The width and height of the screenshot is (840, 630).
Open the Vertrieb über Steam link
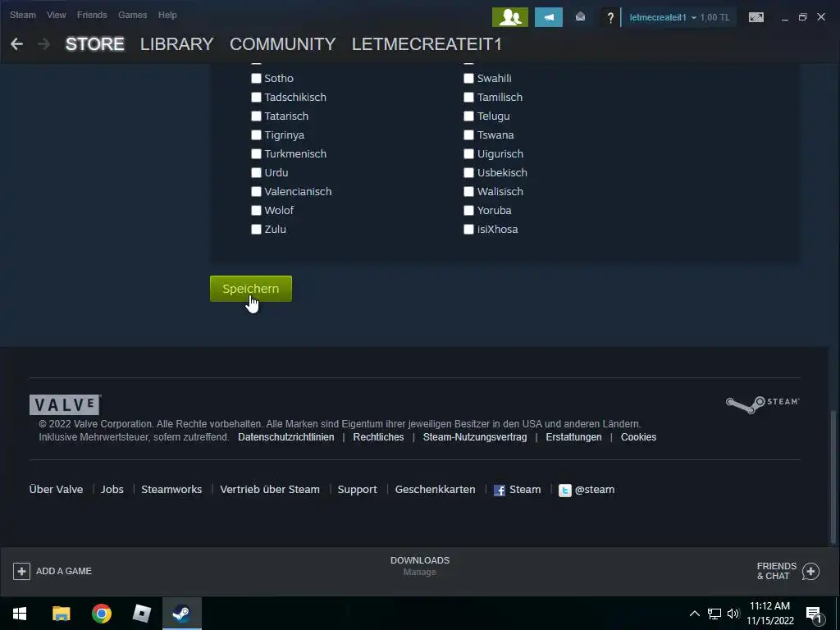pos(269,490)
